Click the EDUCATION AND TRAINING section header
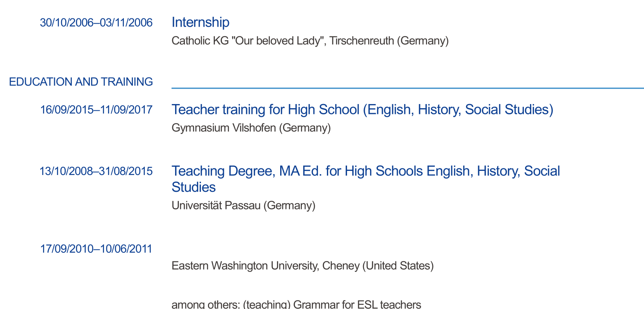The height and width of the screenshot is (309, 644). tap(81, 82)
